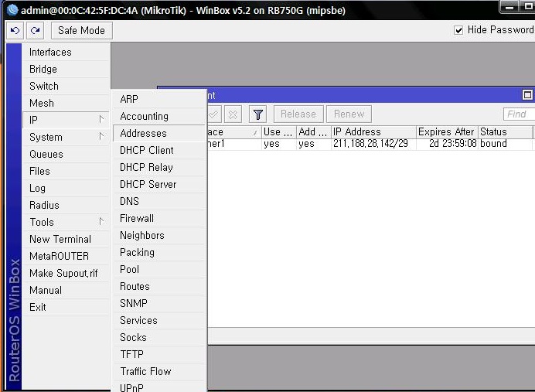Open Log from the sidebar

[66, 189]
